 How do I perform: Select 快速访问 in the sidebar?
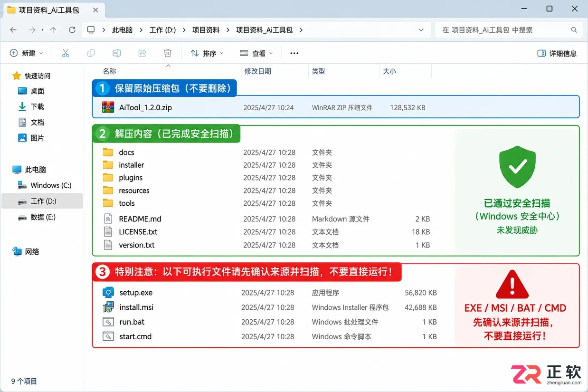tap(38, 76)
